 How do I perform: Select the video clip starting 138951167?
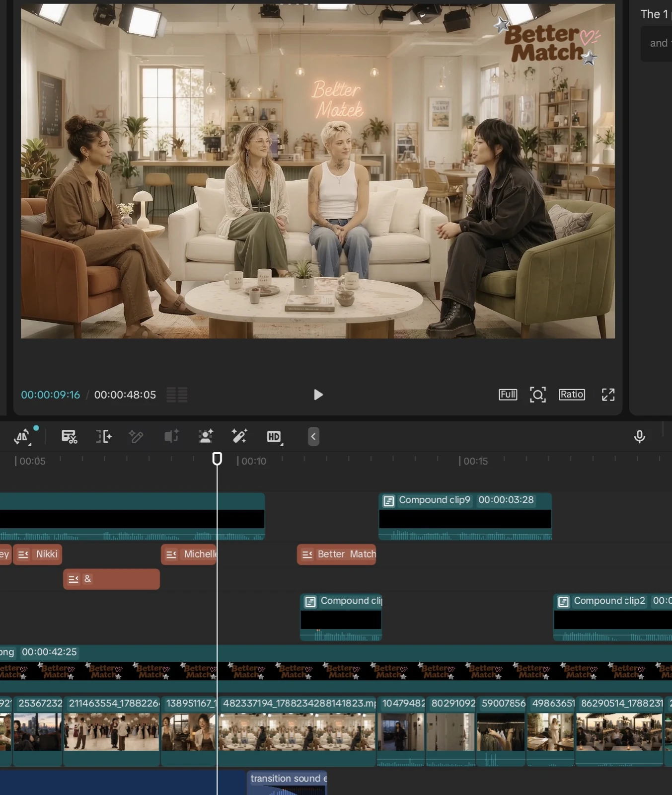[x=189, y=731]
